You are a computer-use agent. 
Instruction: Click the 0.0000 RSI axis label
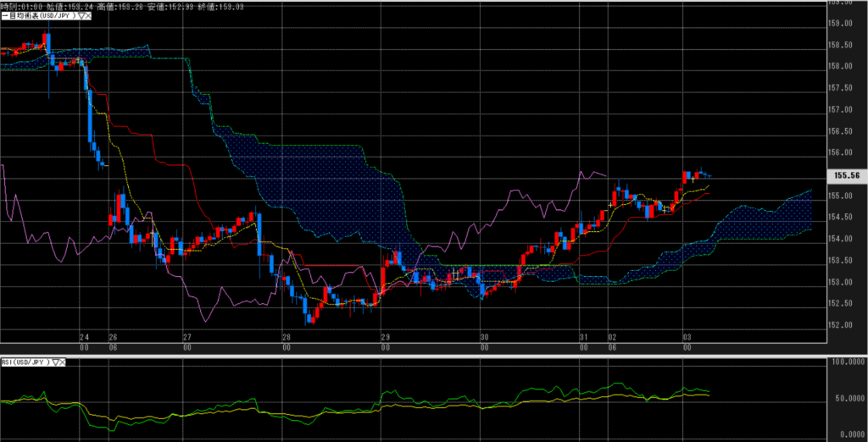[848, 433]
